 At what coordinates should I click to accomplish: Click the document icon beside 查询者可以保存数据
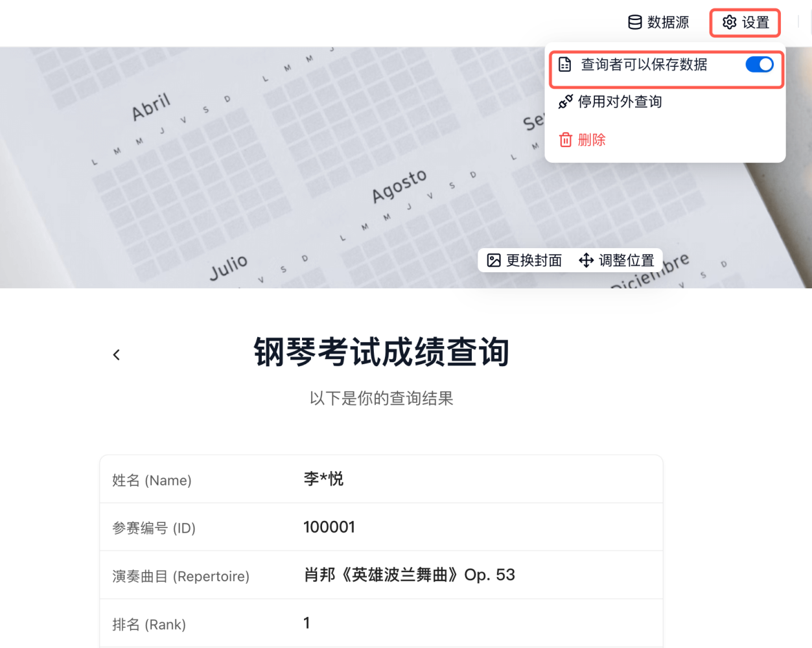tap(565, 64)
